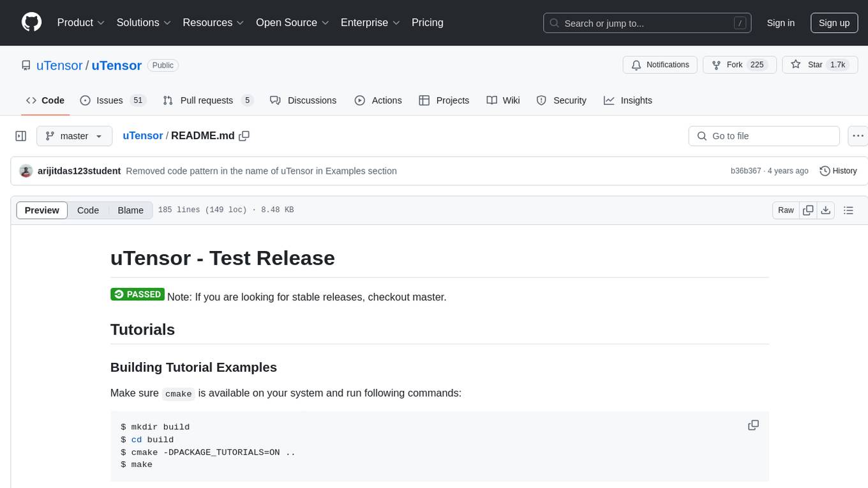
Task: Download the raw file
Action: click(825, 210)
